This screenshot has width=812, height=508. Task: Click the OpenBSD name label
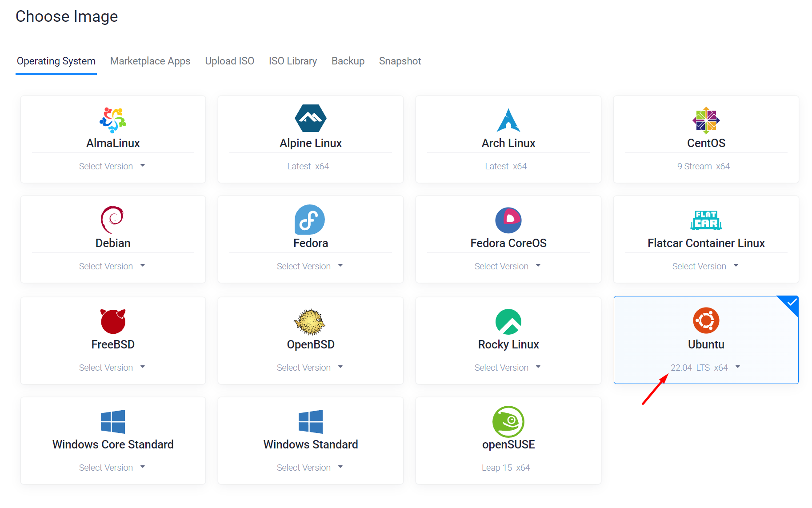coord(311,344)
